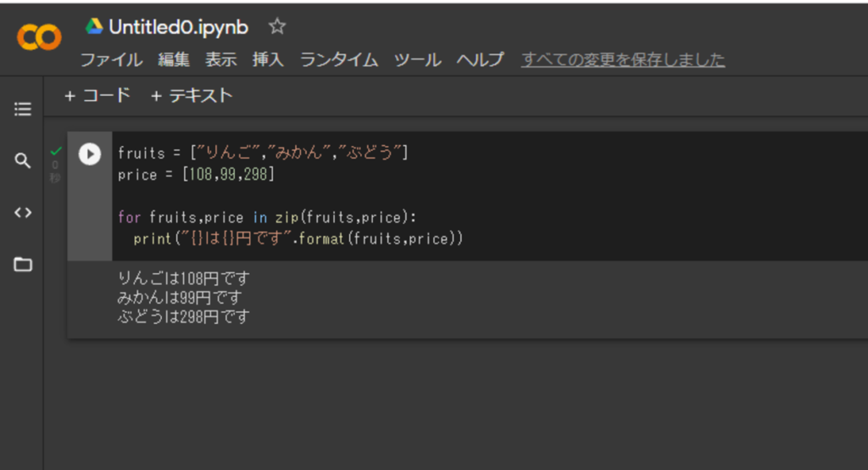This screenshot has width=868, height=470.
Task: Add a code cell with + コード
Action: tap(97, 96)
